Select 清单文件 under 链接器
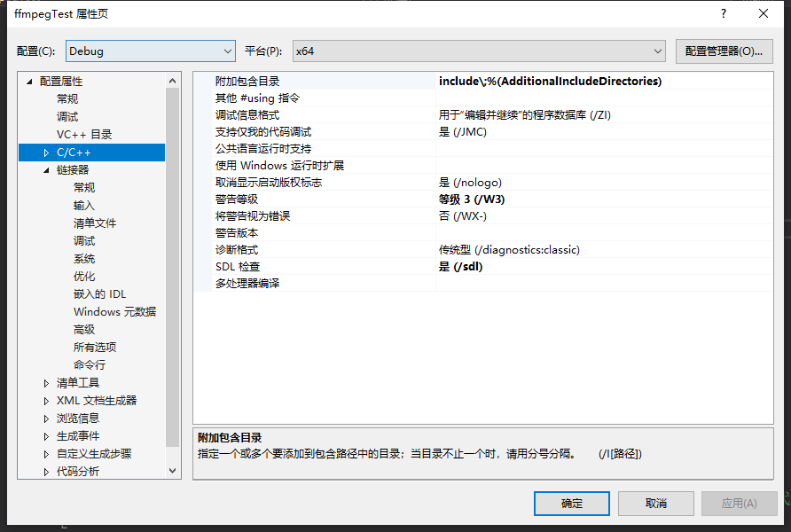The height and width of the screenshot is (532, 791). (95, 223)
